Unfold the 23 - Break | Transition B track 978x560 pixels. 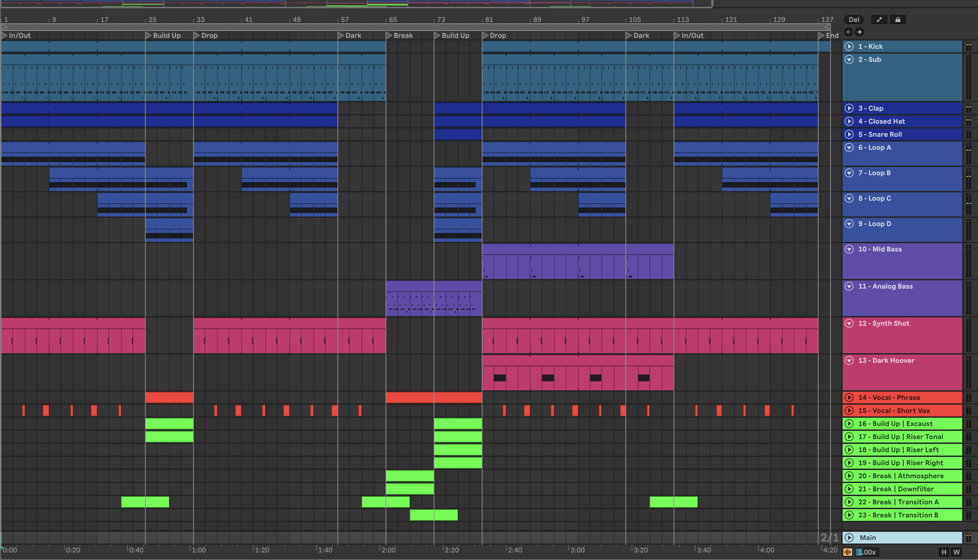point(849,515)
